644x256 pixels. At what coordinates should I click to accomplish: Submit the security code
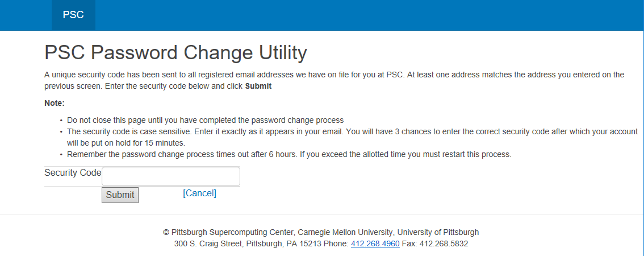pos(120,195)
